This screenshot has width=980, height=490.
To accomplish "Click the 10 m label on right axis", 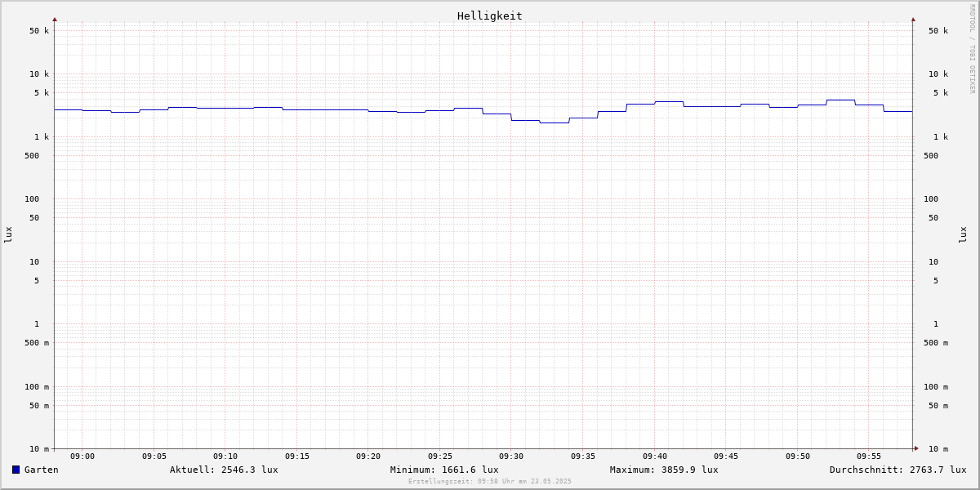I will click(938, 449).
